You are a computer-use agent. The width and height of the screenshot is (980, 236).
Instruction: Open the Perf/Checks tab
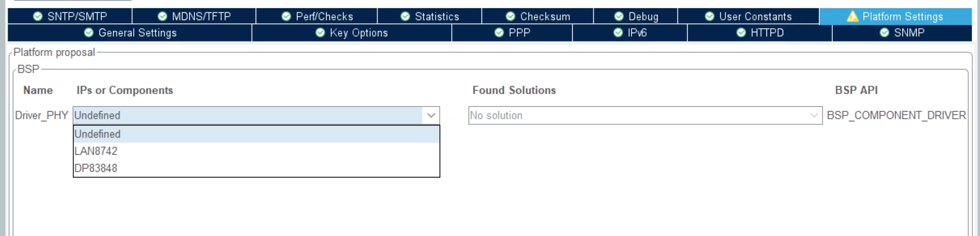[317, 16]
